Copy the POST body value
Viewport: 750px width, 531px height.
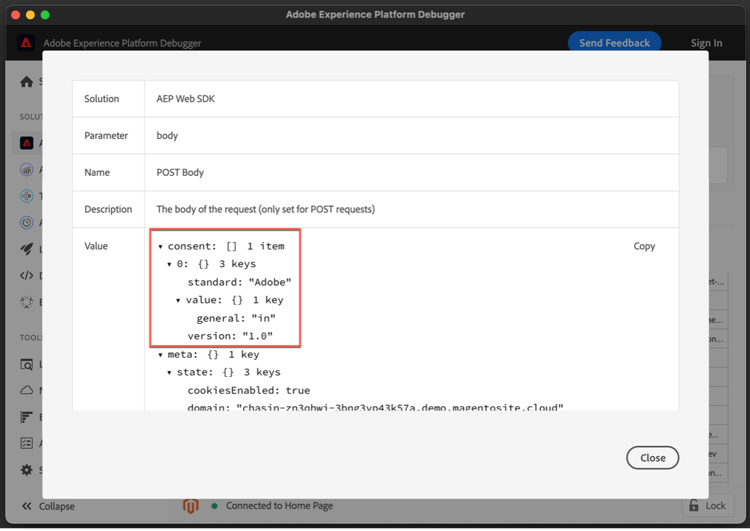click(x=644, y=246)
